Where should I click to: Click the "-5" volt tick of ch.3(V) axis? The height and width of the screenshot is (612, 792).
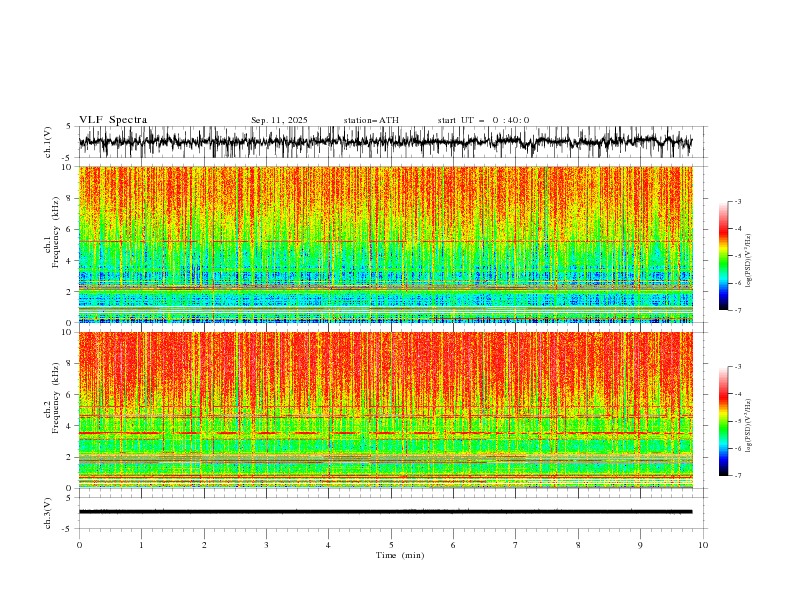(x=68, y=529)
